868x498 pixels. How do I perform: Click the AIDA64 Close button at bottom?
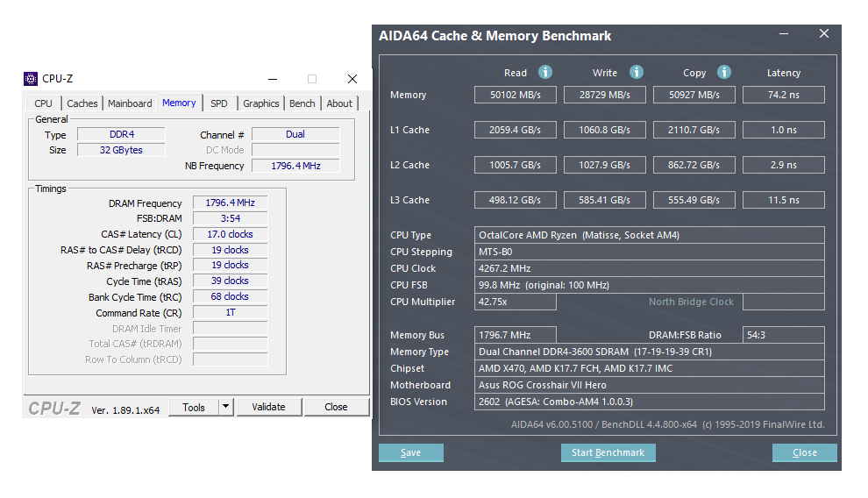tap(804, 452)
